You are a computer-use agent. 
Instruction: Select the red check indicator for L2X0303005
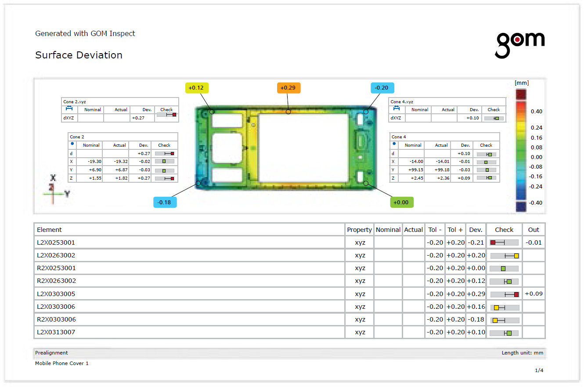pos(516,294)
